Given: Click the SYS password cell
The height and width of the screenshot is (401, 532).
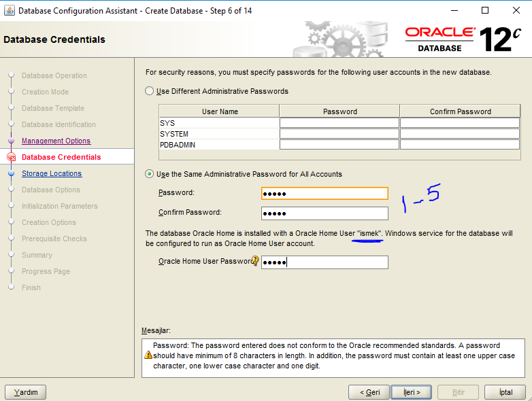Looking at the screenshot, I should (x=339, y=123).
